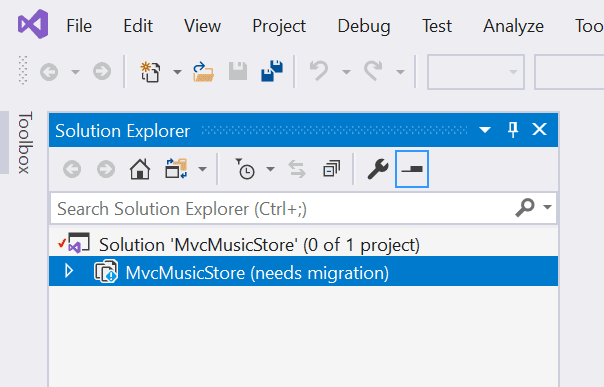The height and width of the screenshot is (387, 604).
Task: Open the Analyze menu
Action: point(513,26)
